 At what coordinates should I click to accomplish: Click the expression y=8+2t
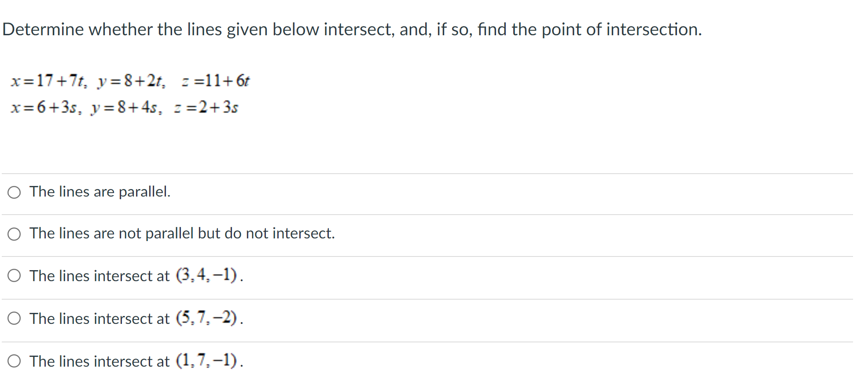click(x=132, y=80)
